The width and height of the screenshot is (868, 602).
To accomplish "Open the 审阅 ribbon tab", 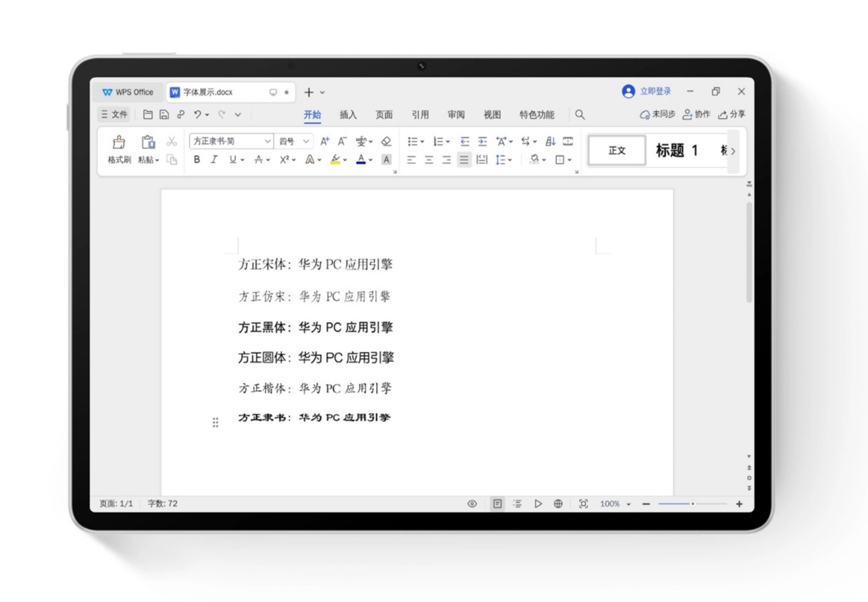I will tap(456, 114).
